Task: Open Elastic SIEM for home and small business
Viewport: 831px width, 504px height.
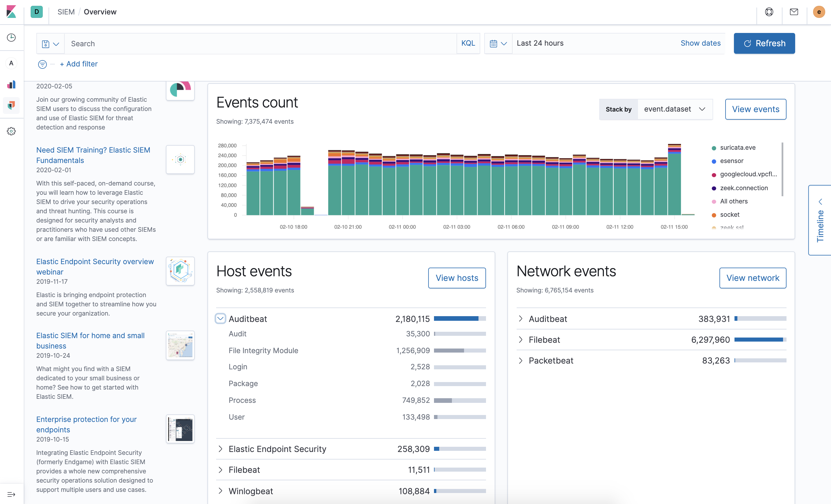Action: tap(90, 340)
